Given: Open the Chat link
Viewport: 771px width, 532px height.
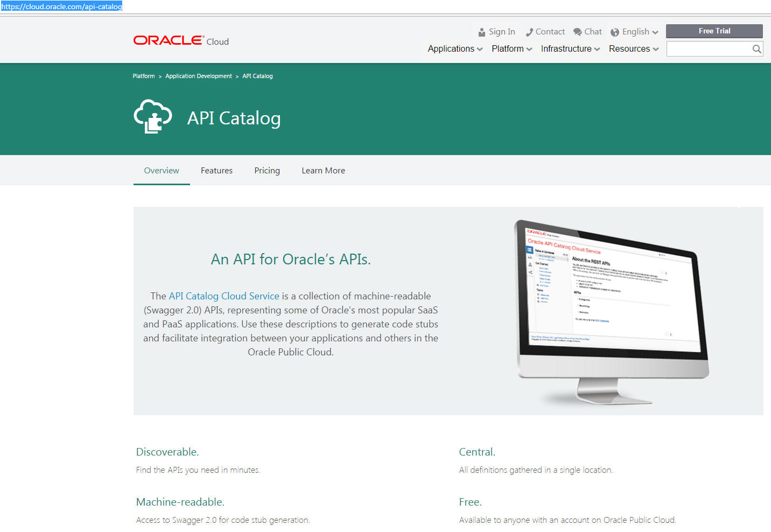Looking at the screenshot, I should coord(593,32).
